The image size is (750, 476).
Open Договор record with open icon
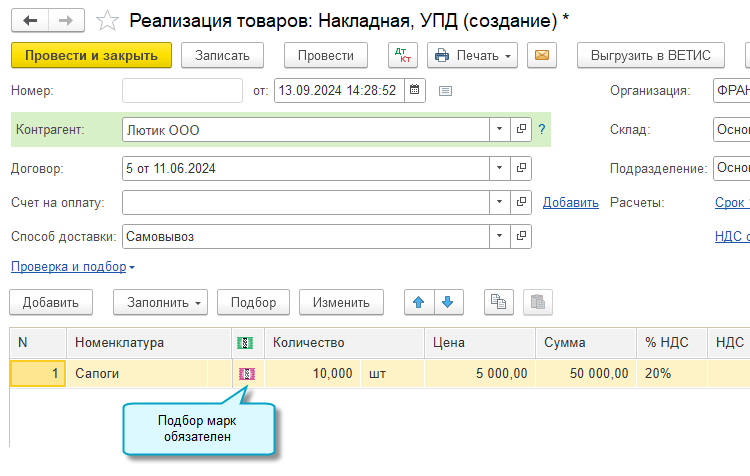[x=521, y=168]
